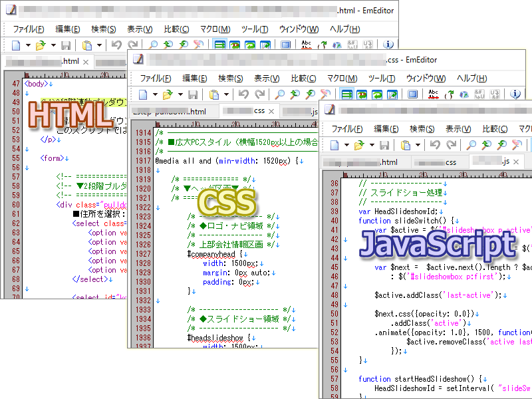This screenshot has height=399, width=532.
Task: Click Find magnifier icon in CSS window
Action: click(x=280, y=94)
